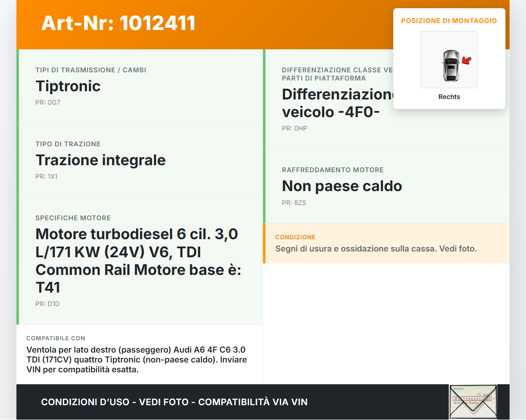Select the Rechts position label
Screen dimensions: 526x420
[449, 97]
